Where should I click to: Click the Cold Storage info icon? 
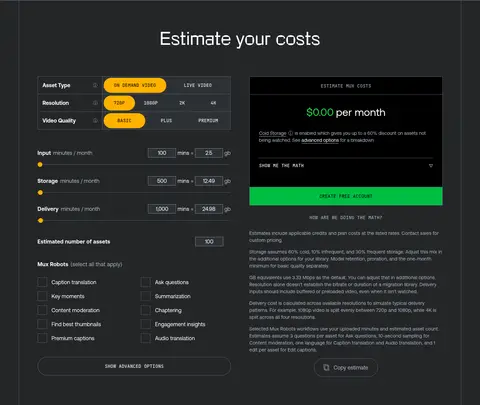pos(290,133)
